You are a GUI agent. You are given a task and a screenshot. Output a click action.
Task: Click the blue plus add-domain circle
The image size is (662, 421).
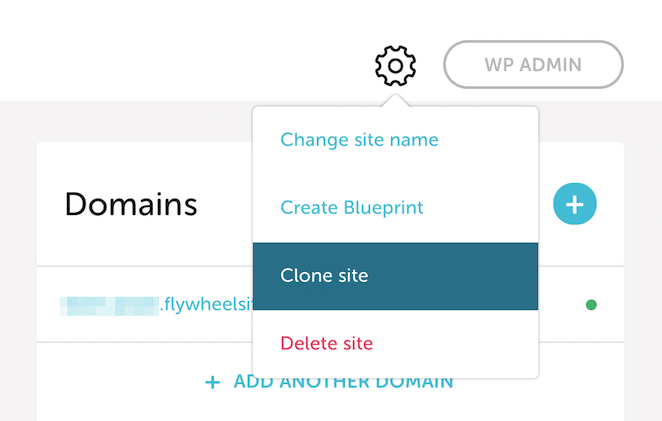coord(575,204)
